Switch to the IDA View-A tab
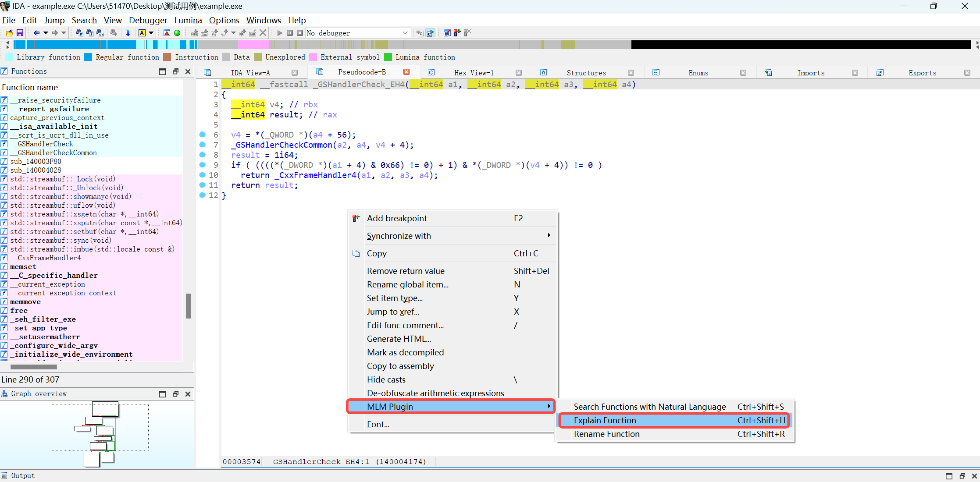 coord(250,73)
